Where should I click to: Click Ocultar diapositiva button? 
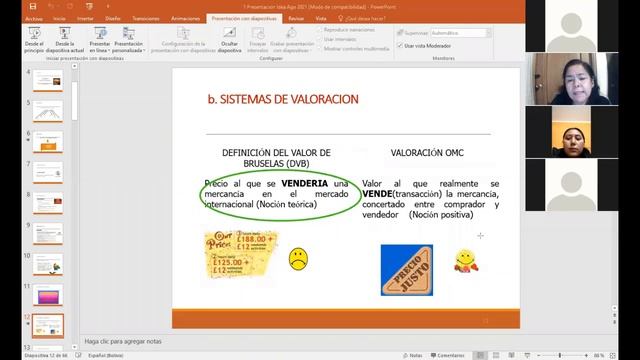(229, 40)
